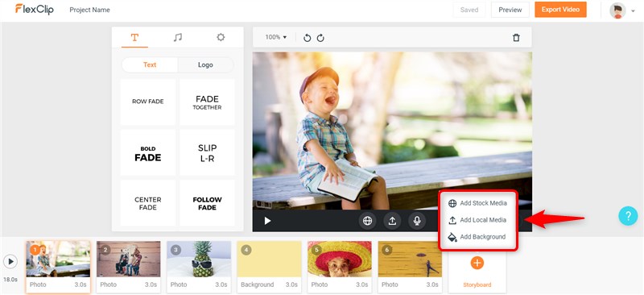Choose the CENTER FADE text style
This screenshot has width=644, height=295.
pyautogui.click(x=148, y=203)
